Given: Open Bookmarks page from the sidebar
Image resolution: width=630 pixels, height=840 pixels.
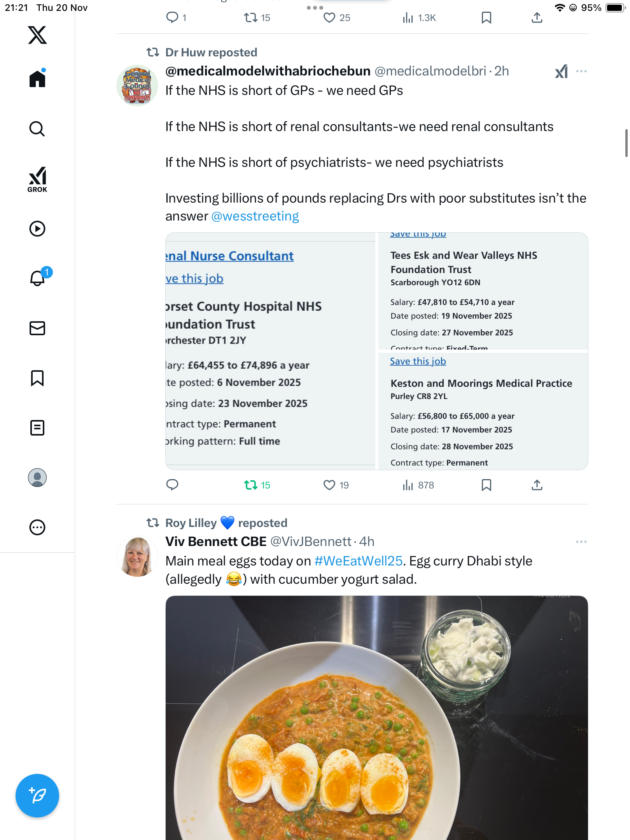Looking at the screenshot, I should [37, 378].
